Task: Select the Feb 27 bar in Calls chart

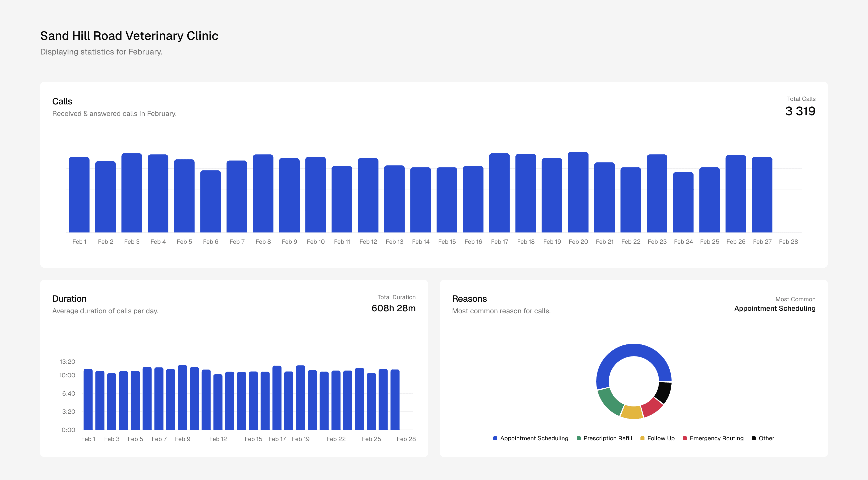Action: pyautogui.click(x=762, y=194)
